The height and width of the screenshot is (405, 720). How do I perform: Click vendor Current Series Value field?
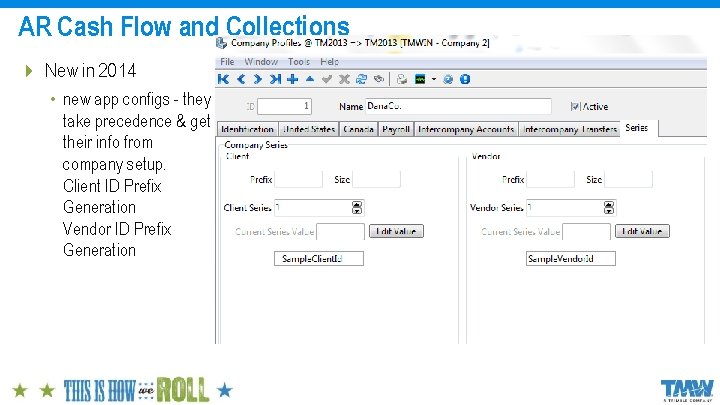pyautogui.click(x=586, y=231)
